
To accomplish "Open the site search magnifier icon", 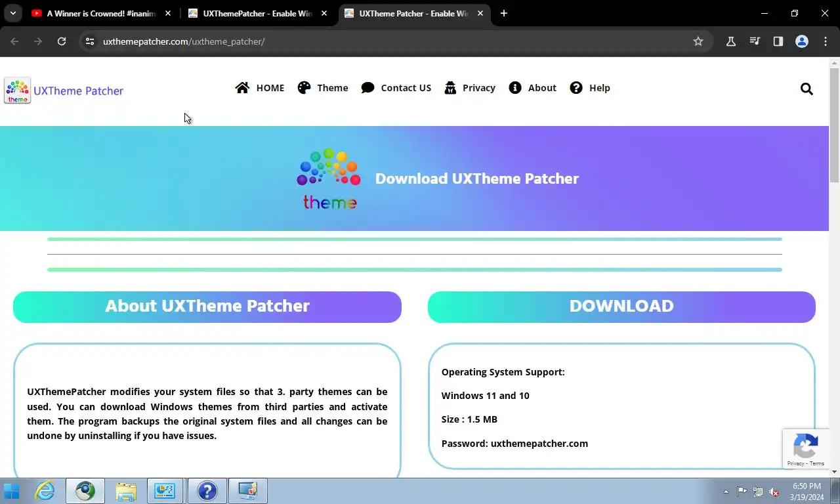I will coord(807,89).
